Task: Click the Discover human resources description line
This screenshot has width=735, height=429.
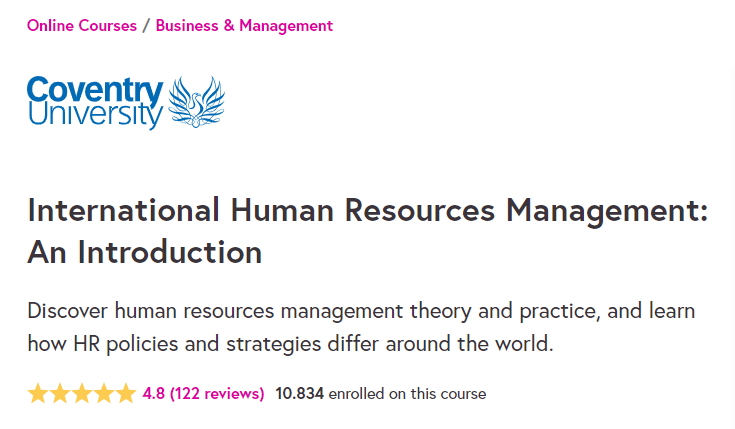Action: click(x=361, y=312)
